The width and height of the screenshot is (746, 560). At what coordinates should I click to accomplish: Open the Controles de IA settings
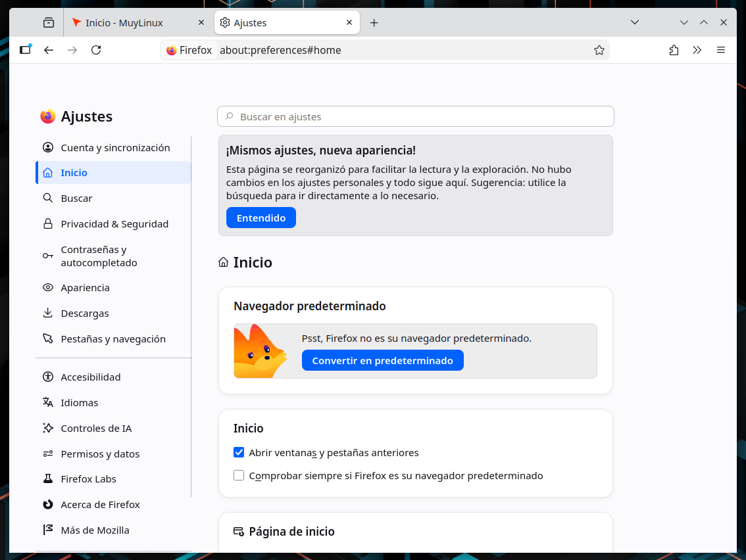113,429
